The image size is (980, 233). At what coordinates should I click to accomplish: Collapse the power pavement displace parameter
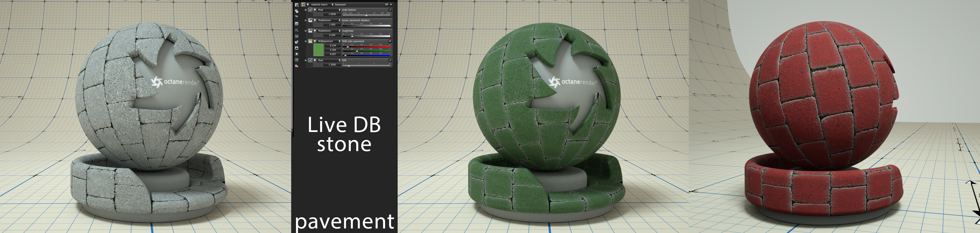point(315,20)
